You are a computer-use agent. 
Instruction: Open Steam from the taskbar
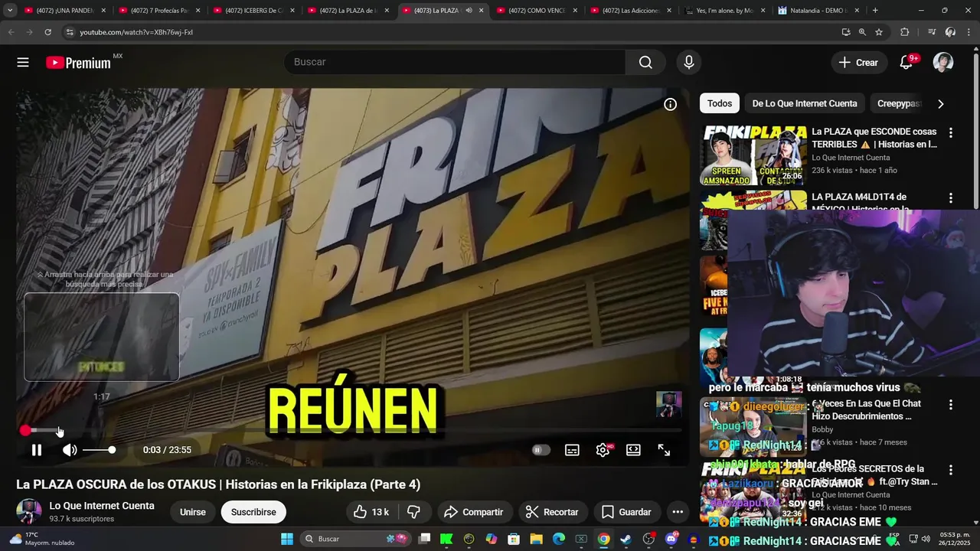click(626, 539)
